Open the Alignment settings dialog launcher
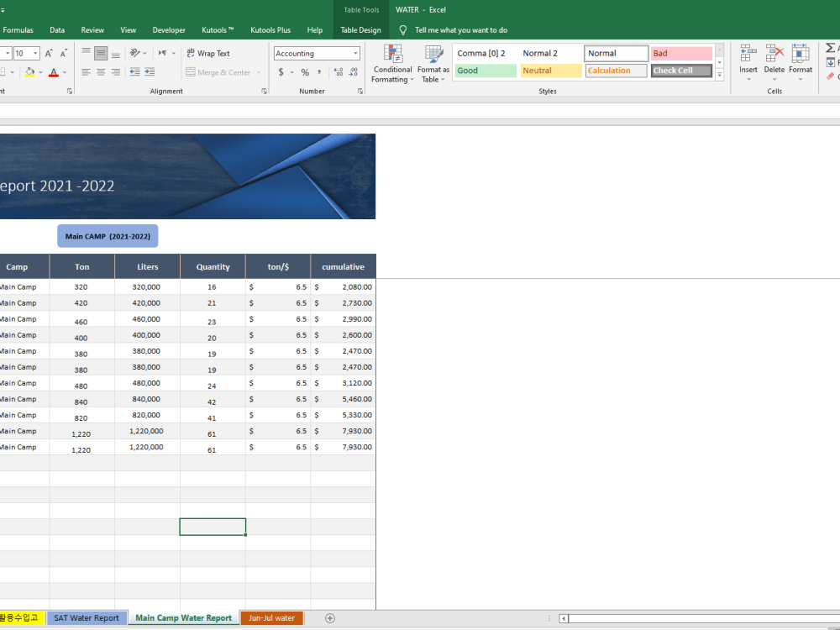Image resolution: width=840 pixels, height=630 pixels. pyautogui.click(x=264, y=92)
